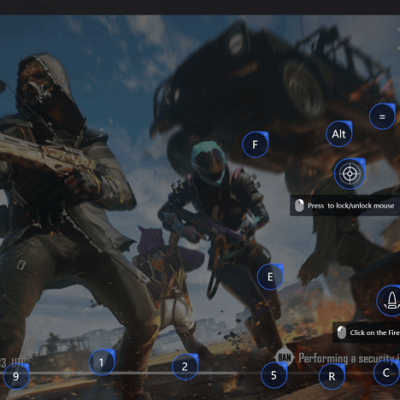Select the number 1 key mapping

pyautogui.click(x=102, y=362)
